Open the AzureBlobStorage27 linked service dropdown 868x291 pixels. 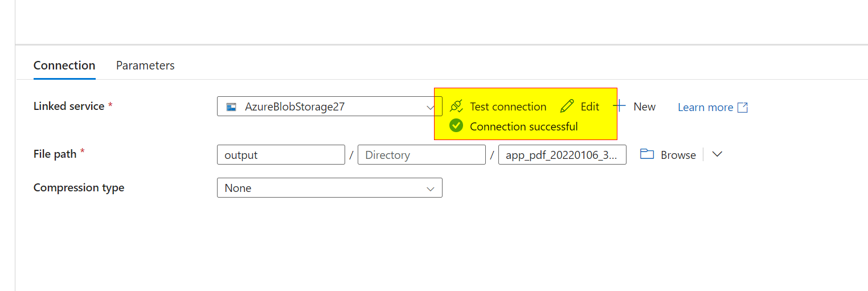(x=330, y=106)
